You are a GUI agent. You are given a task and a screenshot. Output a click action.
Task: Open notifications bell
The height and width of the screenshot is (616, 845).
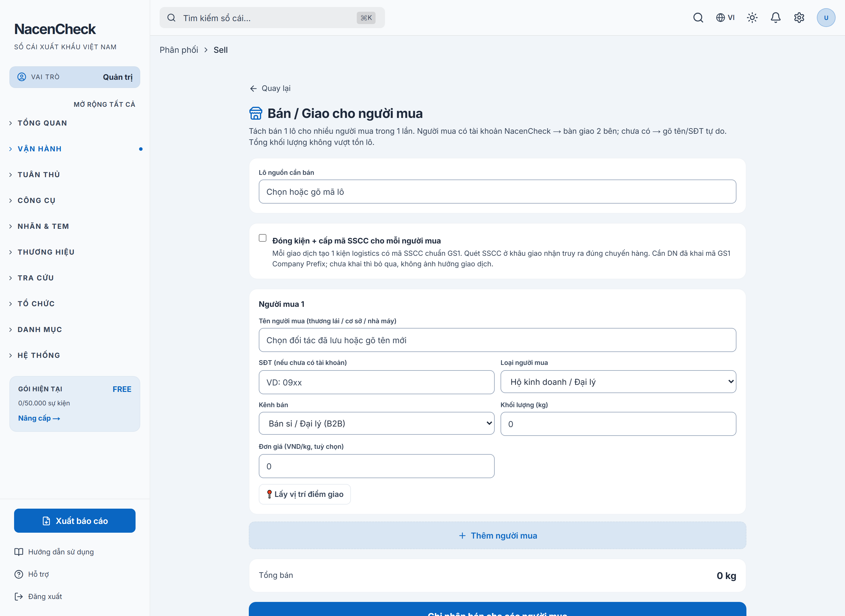776,18
